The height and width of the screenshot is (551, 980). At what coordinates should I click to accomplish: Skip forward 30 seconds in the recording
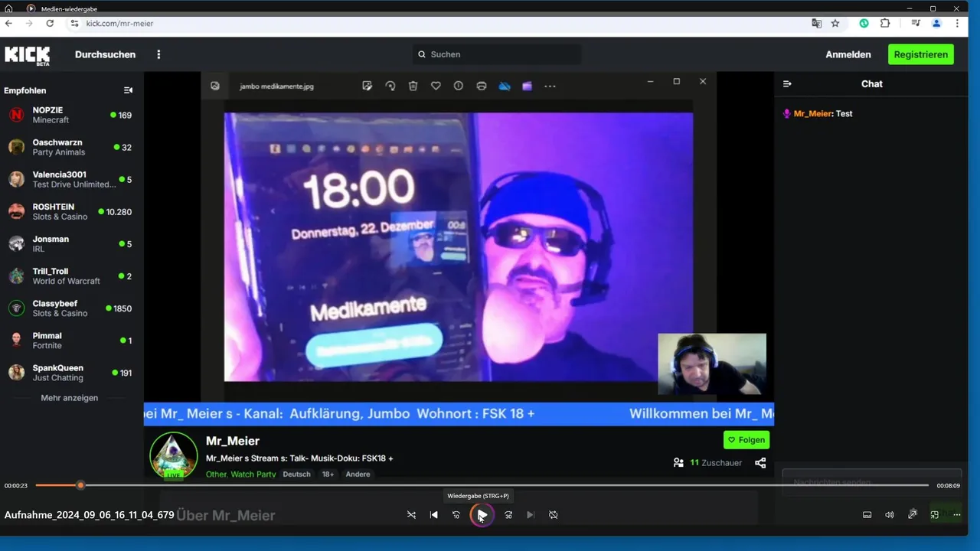(508, 515)
